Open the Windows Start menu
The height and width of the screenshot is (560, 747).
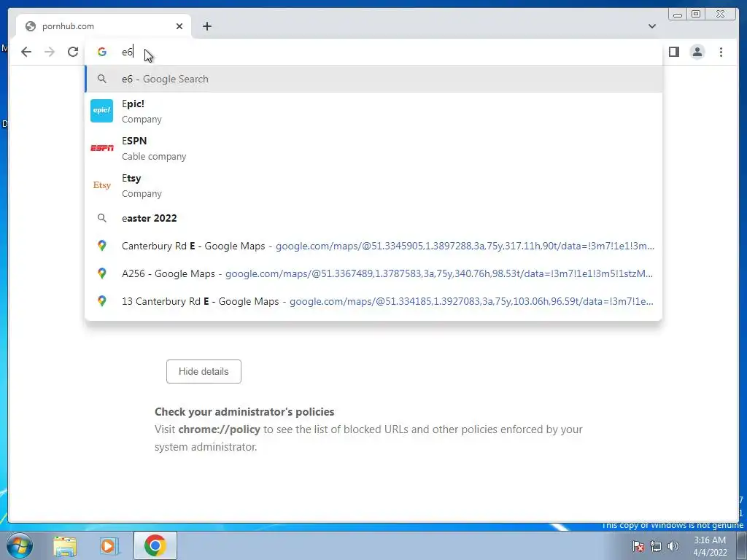(19, 545)
